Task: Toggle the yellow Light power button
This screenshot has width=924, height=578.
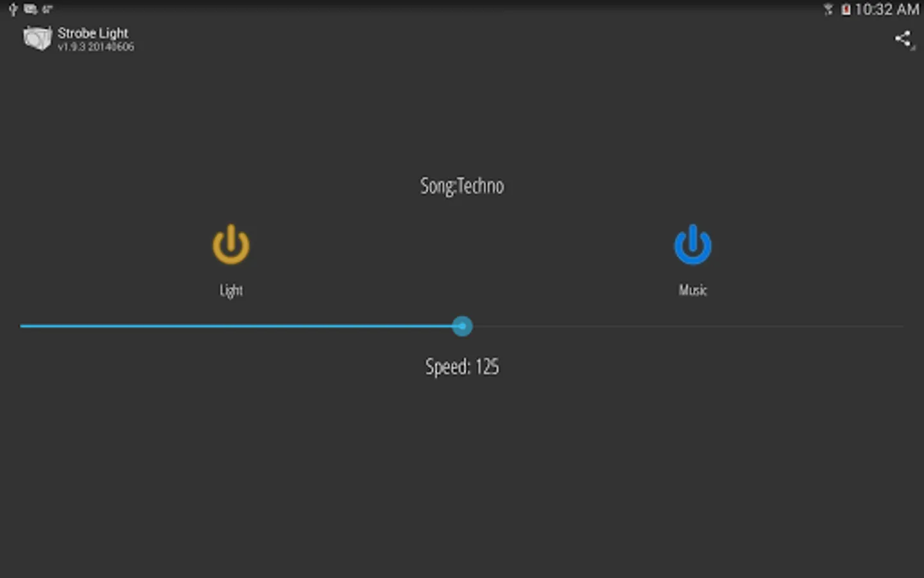Action: (231, 244)
